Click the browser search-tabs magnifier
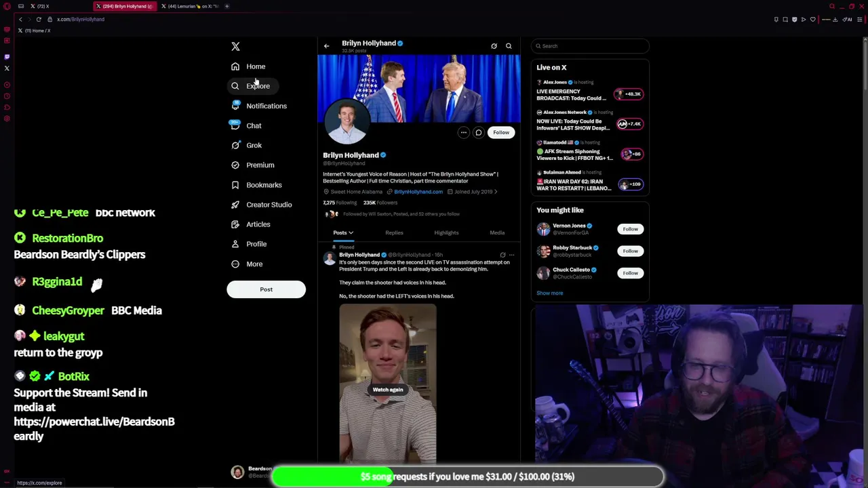This screenshot has height=488, width=868. tap(831, 6)
